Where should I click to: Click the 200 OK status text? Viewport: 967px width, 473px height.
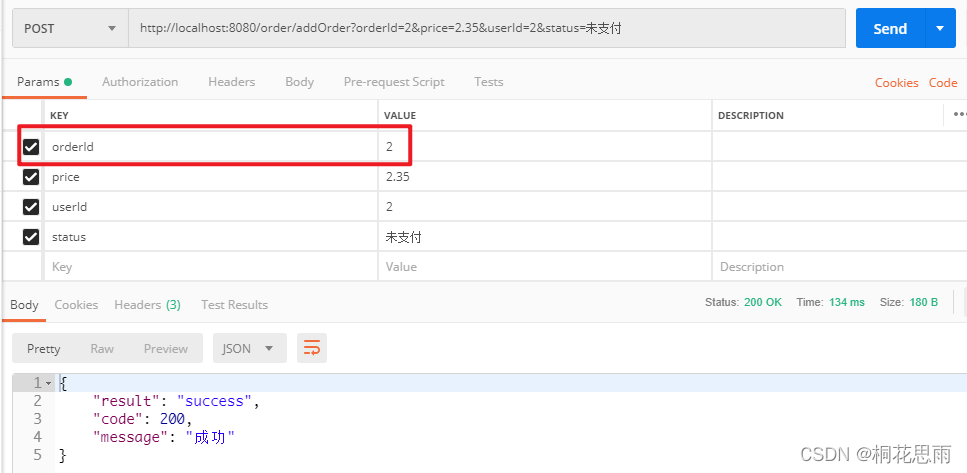pyautogui.click(x=763, y=302)
